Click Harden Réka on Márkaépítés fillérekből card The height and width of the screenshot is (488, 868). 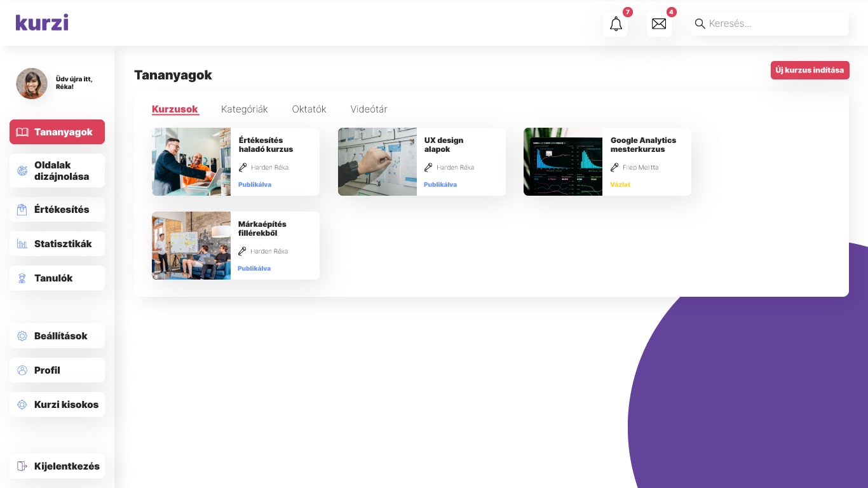coord(269,252)
